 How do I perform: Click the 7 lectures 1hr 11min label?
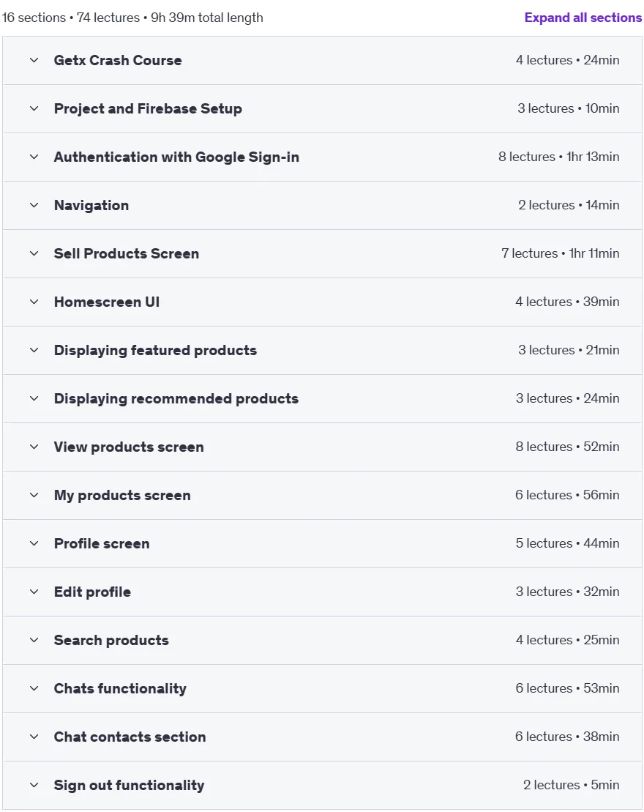[x=560, y=254]
